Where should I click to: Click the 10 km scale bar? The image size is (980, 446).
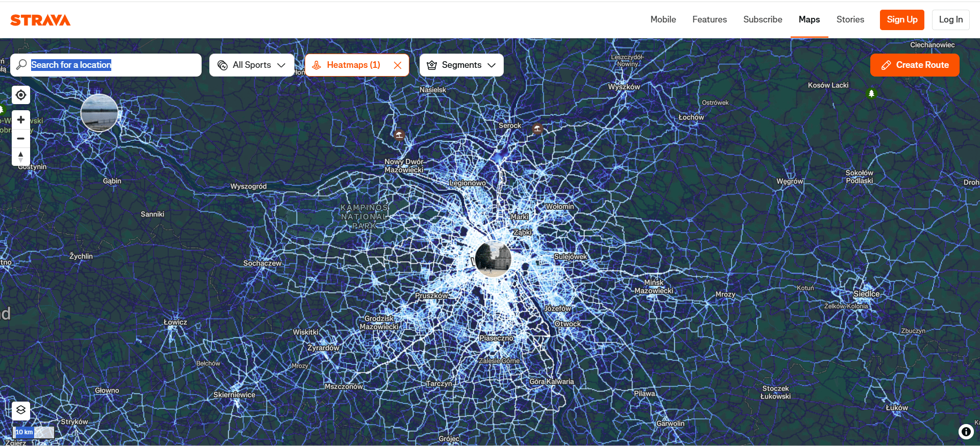(x=33, y=432)
